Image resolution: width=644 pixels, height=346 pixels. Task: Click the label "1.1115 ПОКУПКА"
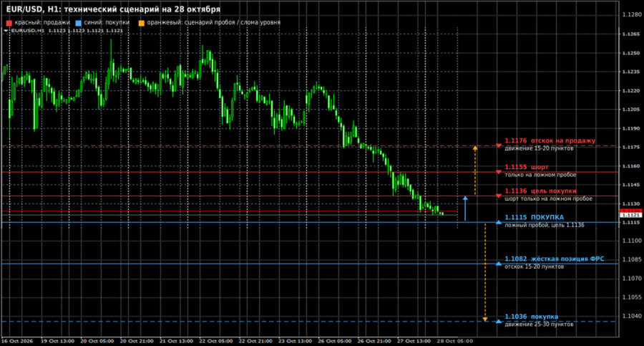point(535,217)
